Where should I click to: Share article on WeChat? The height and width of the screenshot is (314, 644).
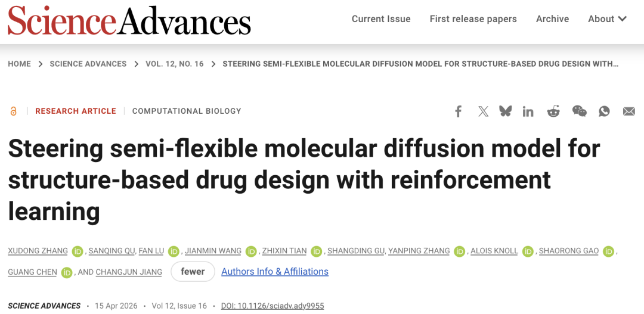pos(579,111)
